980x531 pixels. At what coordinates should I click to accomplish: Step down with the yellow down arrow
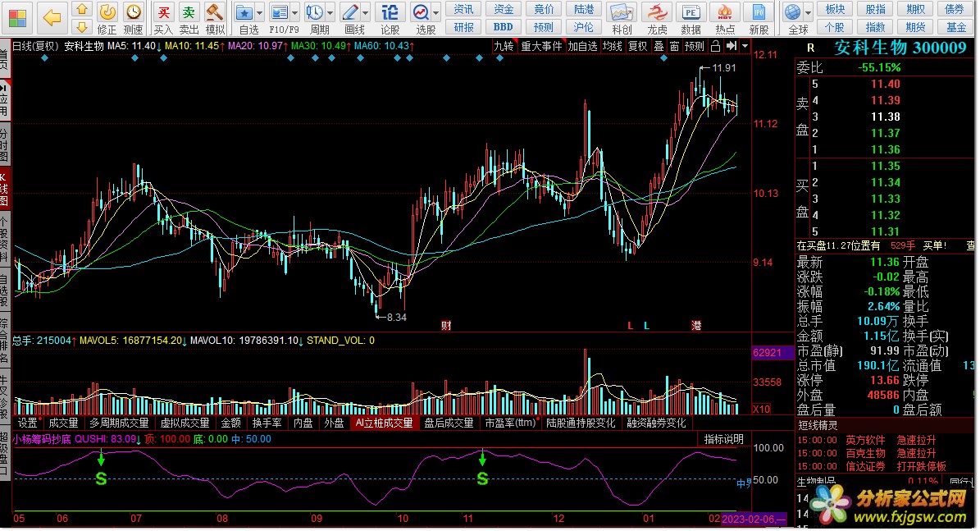pyautogui.click(x=82, y=27)
